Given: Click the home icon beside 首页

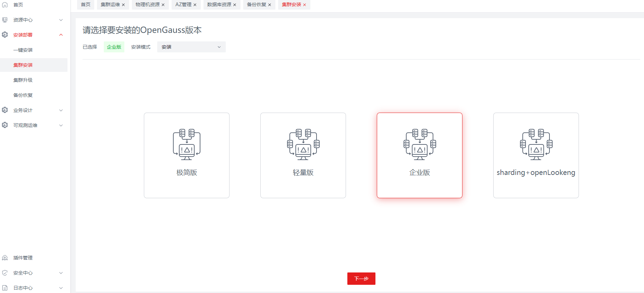Looking at the screenshot, I should pos(5,5).
